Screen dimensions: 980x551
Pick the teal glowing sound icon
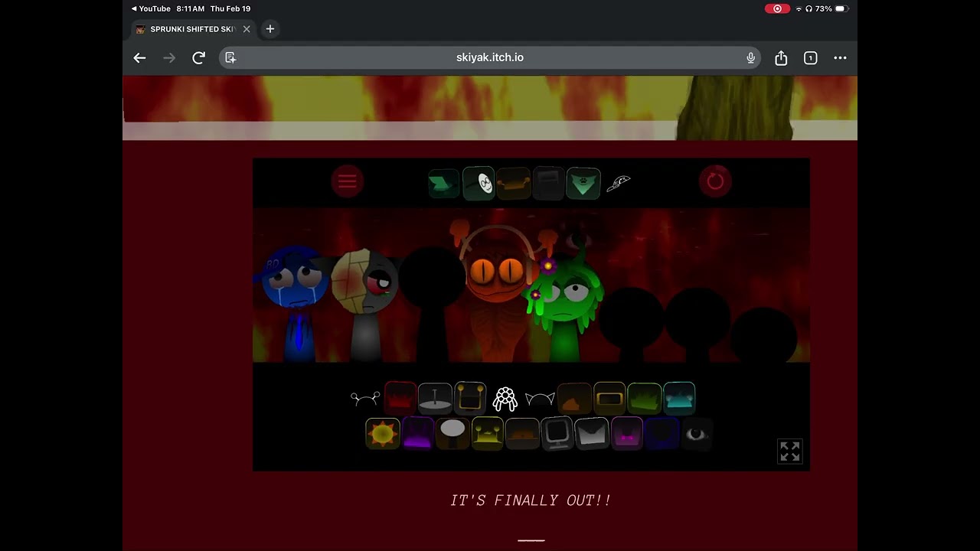point(679,398)
